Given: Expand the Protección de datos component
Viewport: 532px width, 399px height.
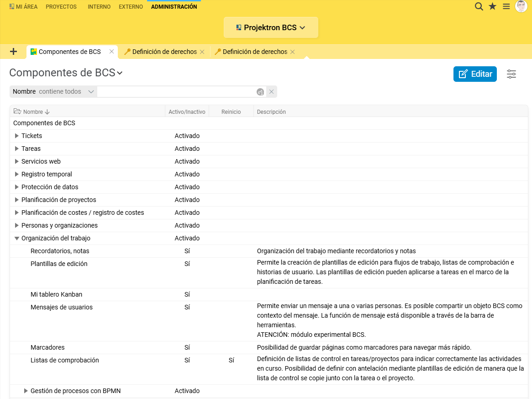Looking at the screenshot, I should [16, 187].
